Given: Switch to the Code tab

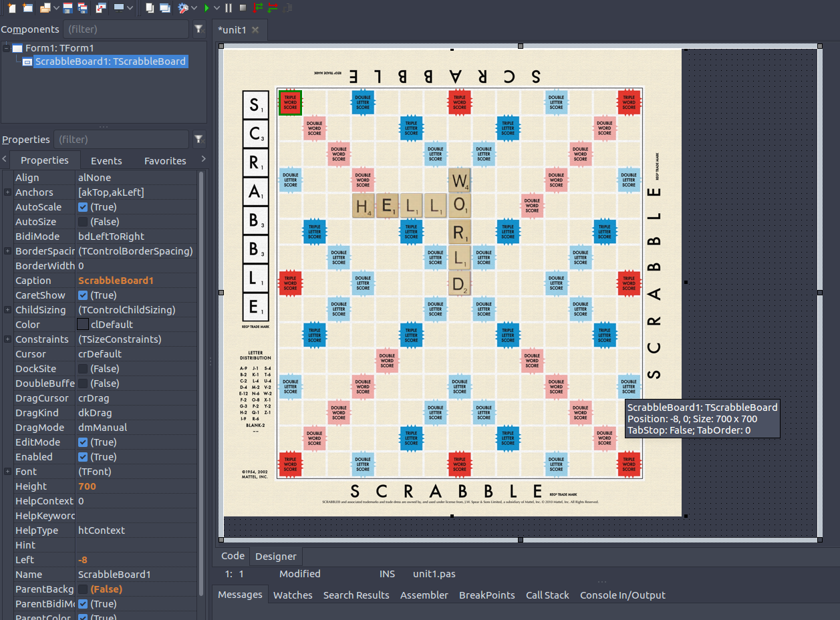Looking at the screenshot, I should [x=233, y=556].
